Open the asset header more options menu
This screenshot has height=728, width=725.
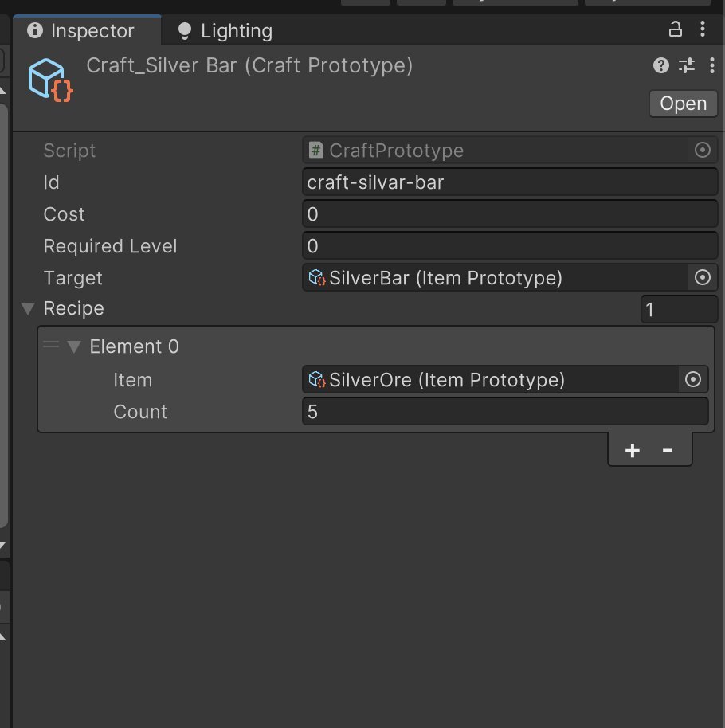710,66
